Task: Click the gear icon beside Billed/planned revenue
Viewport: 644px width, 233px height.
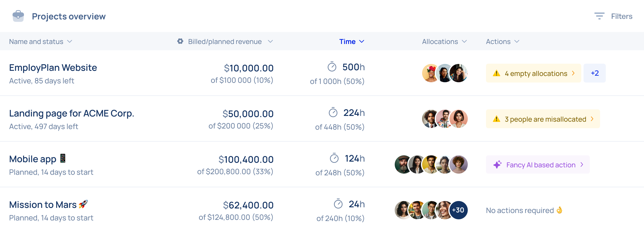Action: [180, 41]
